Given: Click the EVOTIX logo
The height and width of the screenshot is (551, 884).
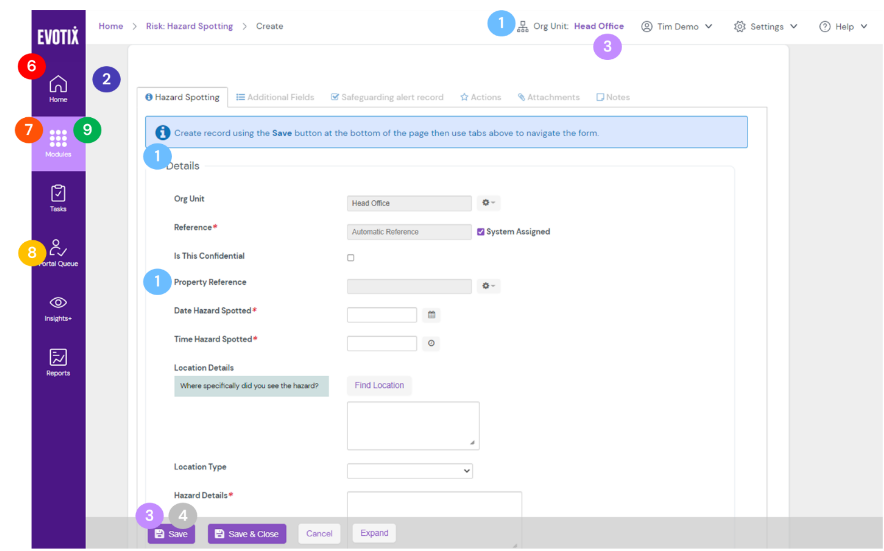Looking at the screenshot, I should point(58,37).
